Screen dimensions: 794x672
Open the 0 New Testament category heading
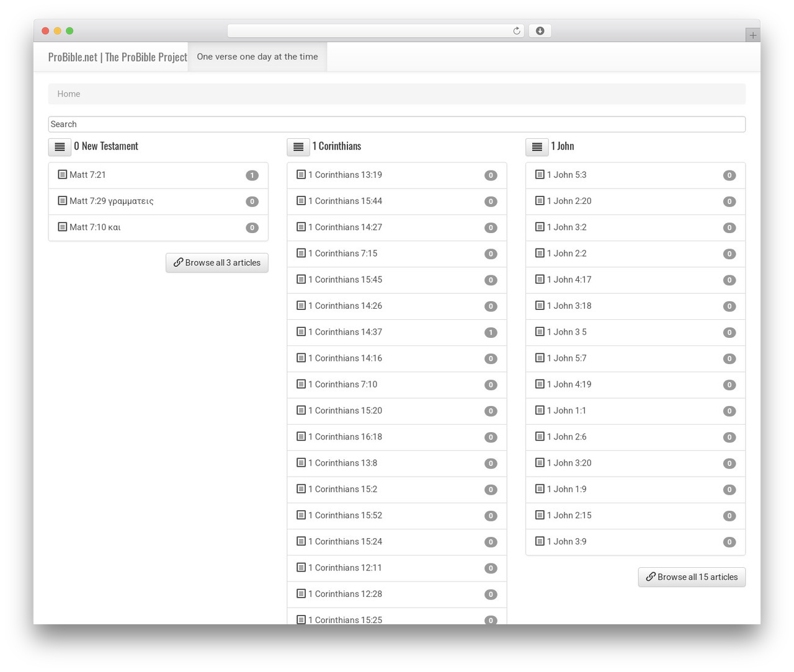[106, 146]
